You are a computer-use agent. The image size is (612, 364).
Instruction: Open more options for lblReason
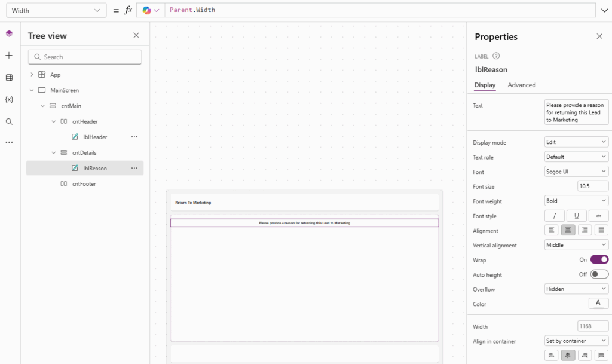click(134, 168)
